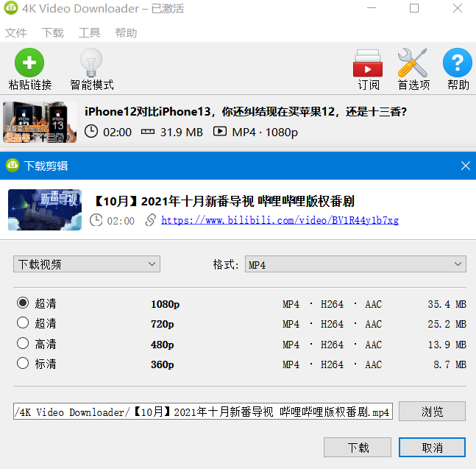The height and width of the screenshot is (469, 476).
Task: Click the 8.7 MB size value
Action: pyautogui.click(x=450, y=364)
